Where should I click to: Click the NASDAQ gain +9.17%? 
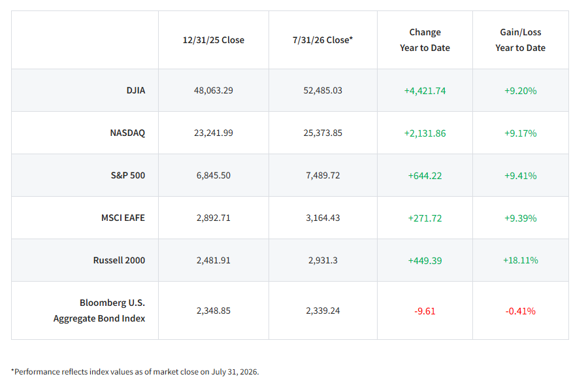521,133
